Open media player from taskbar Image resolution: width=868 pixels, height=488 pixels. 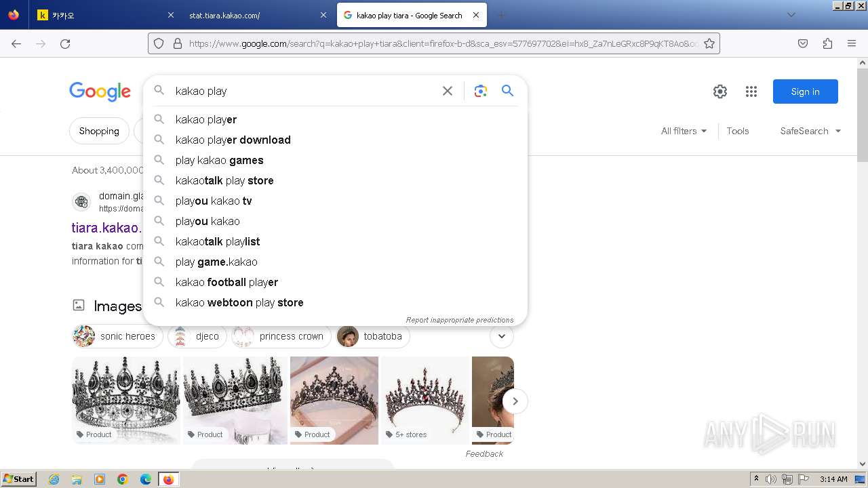[100, 479]
